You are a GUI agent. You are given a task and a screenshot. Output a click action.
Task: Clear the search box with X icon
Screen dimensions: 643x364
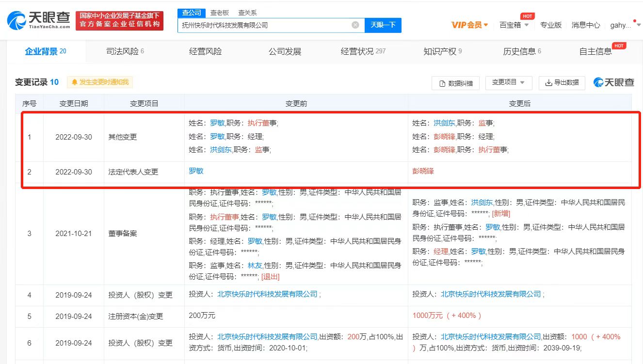pyautogui.click(x=355, y=25)
